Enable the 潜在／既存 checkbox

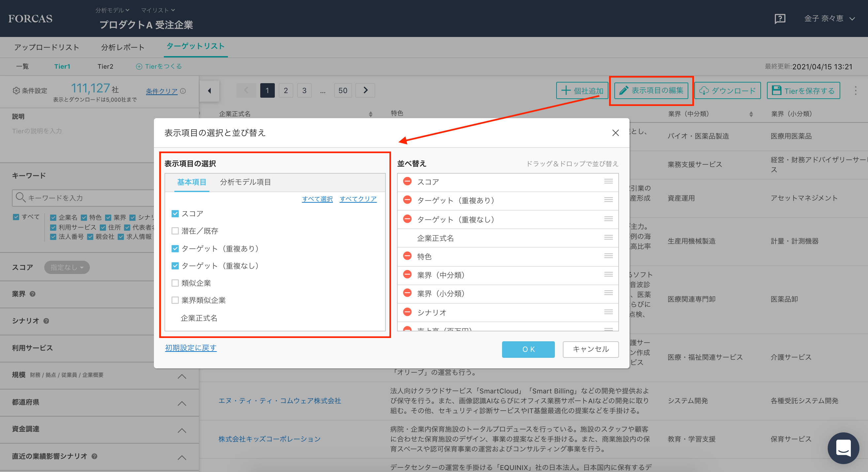point(175,231)
